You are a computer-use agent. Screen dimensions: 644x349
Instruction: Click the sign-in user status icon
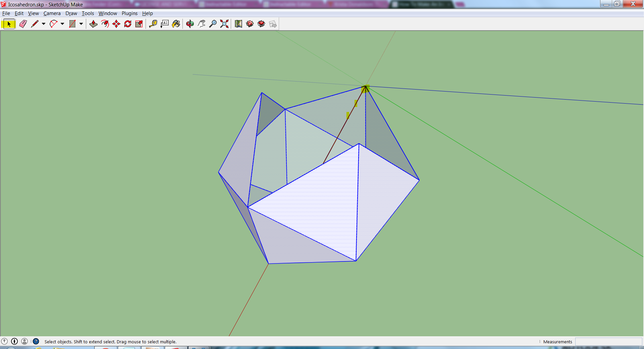click(24, 341)
